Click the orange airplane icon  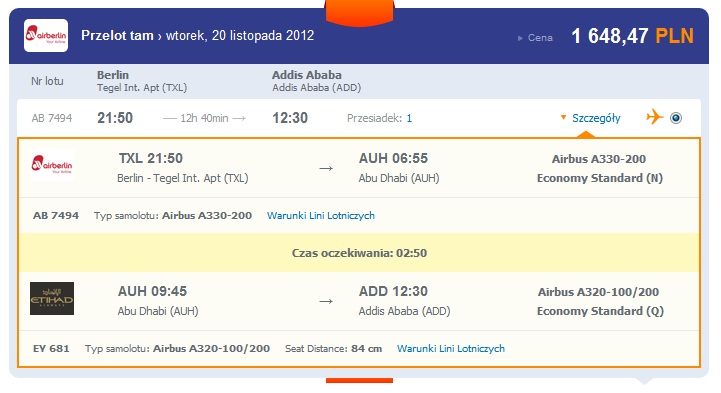[x=655, y=117]
